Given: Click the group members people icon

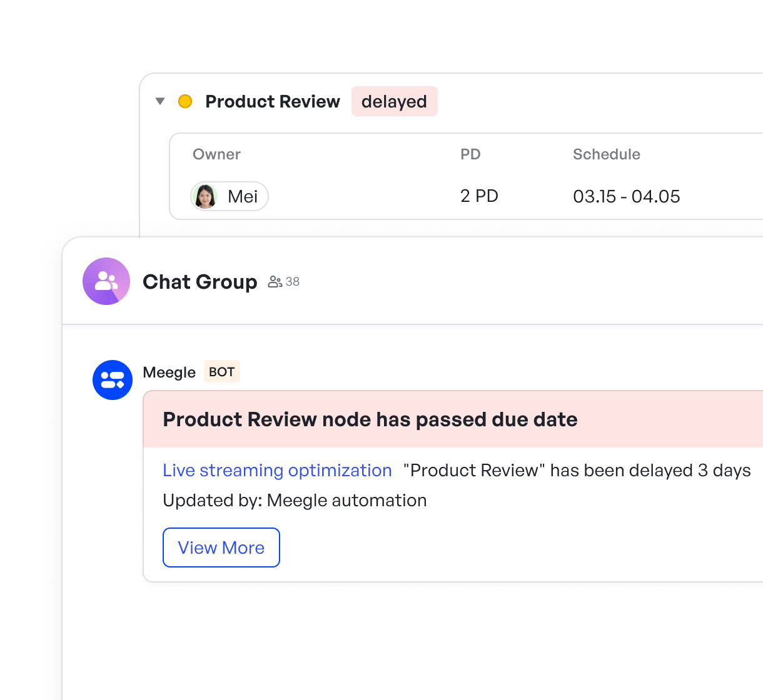Looking at the screenshot, I should click(x=275, y=282).
